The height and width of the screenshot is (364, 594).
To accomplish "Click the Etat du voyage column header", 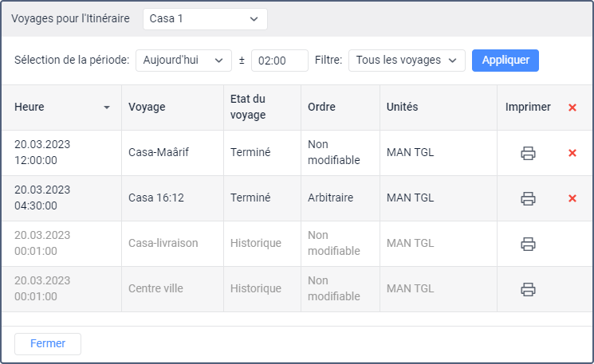I will (x=247, y=108).
